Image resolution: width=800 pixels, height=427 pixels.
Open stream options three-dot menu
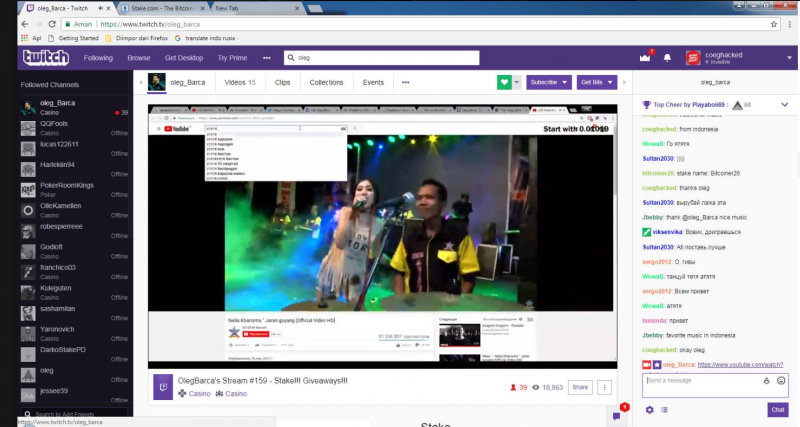[x=605, y=387]
